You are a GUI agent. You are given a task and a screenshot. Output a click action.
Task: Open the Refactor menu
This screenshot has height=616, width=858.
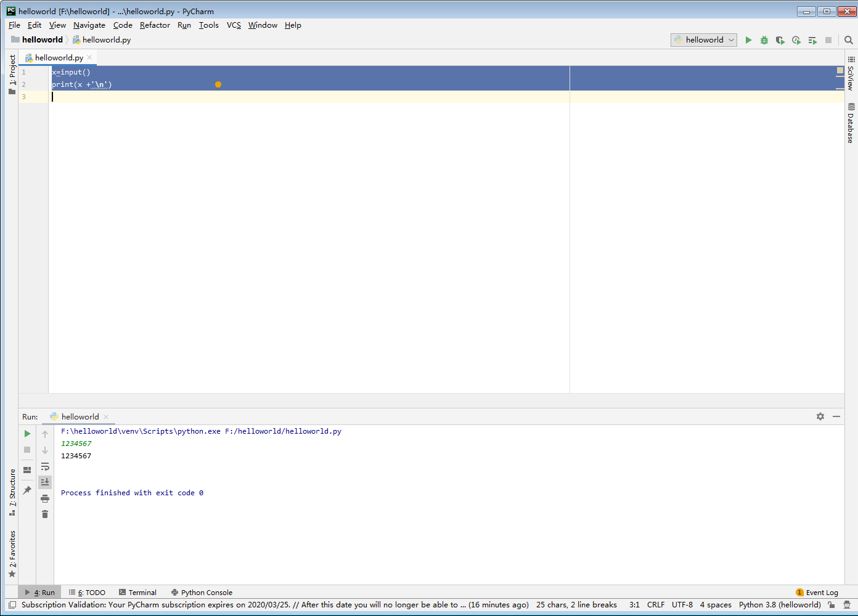(x=155, y=25)
